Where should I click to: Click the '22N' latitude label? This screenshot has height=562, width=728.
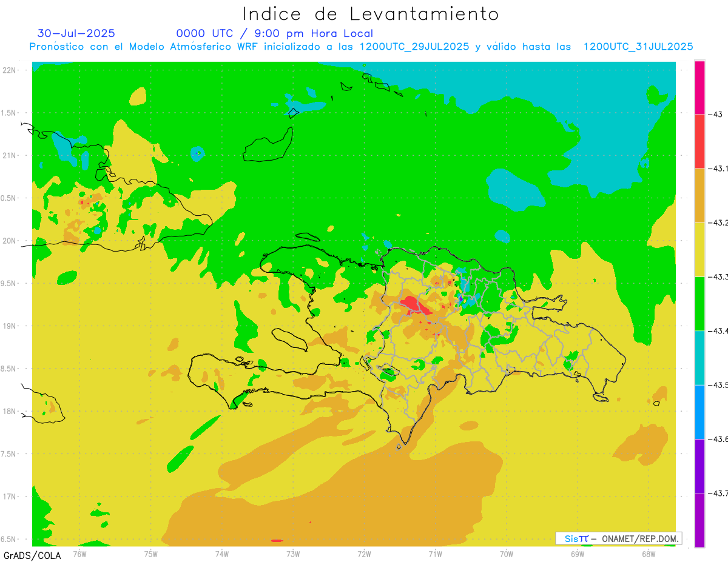pyautogui.click(x=10, y=70)
